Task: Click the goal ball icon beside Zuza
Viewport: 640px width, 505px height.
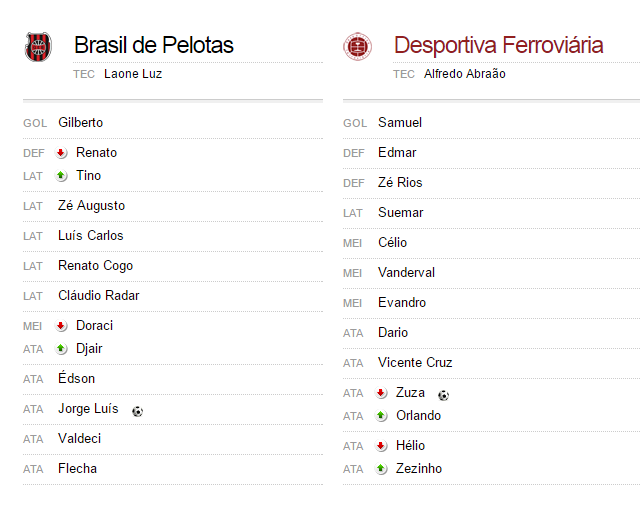Action: (443, 395)
